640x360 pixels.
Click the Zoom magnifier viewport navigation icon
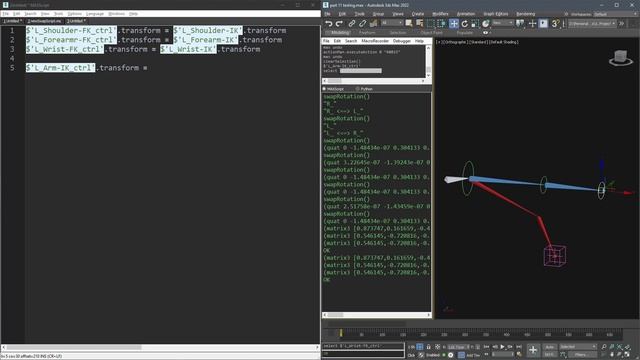[604, 347]
